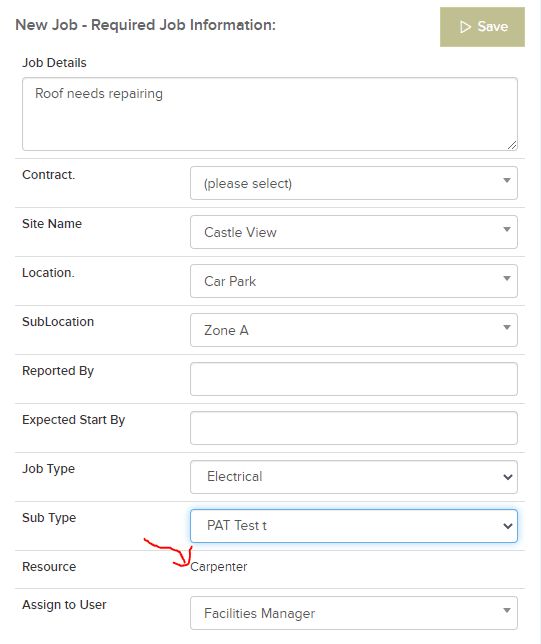Click the chevron on Job Type dropdown
The width and height of the screenshot is (541, 644).
click(508, 477)
